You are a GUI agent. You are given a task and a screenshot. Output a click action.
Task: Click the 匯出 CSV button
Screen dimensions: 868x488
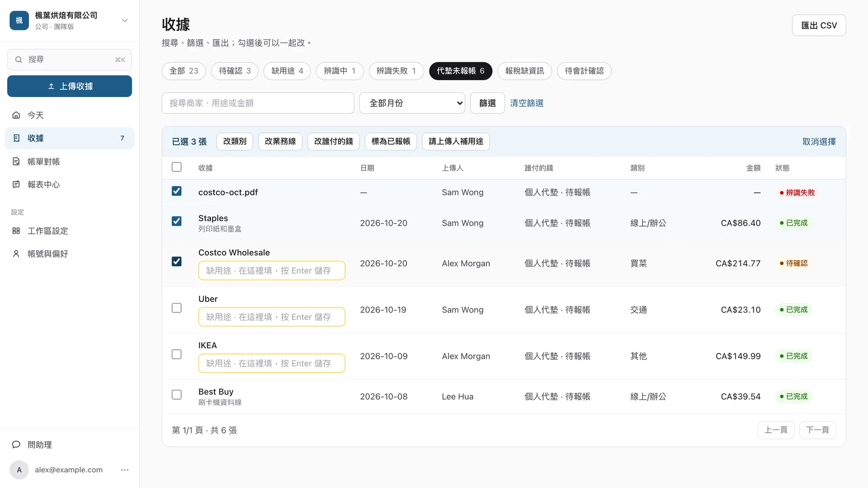[819, 25]
